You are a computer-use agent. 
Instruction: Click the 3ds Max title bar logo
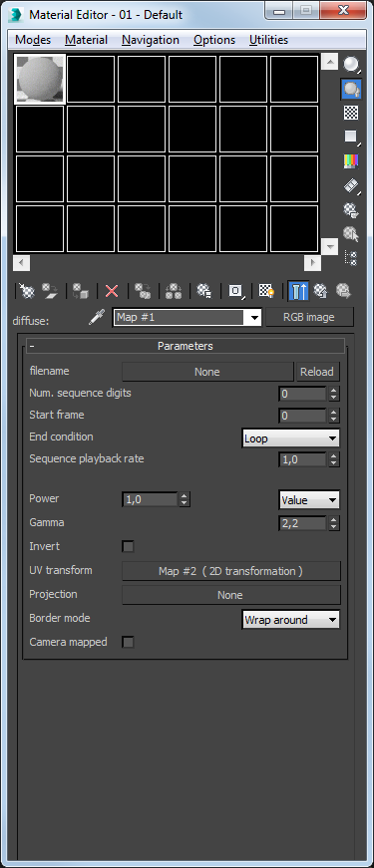tap(17, 14)
